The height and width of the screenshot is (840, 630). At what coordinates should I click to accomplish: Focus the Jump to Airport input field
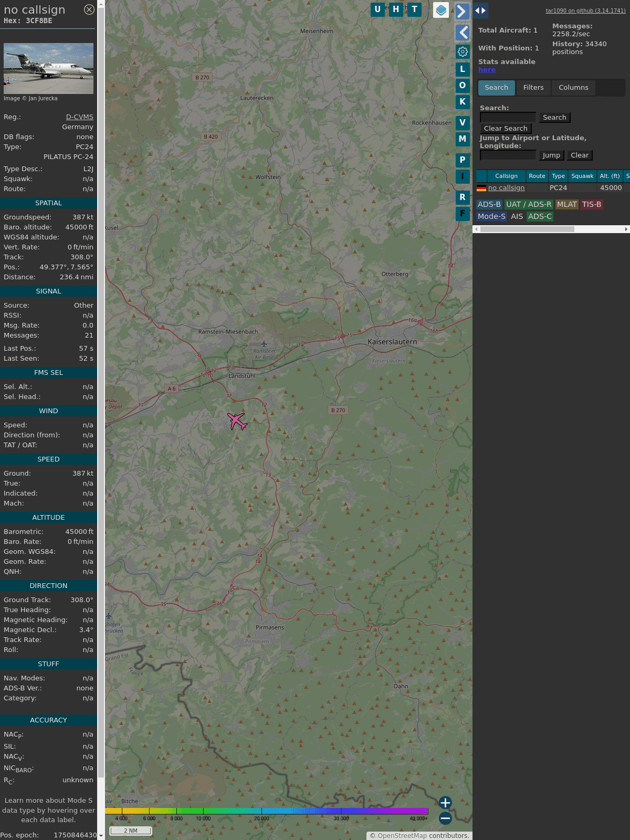pos(508,155)
